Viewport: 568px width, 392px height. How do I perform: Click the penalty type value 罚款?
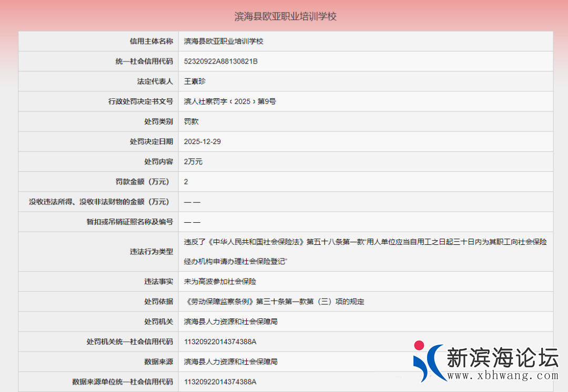click(191, 121)
